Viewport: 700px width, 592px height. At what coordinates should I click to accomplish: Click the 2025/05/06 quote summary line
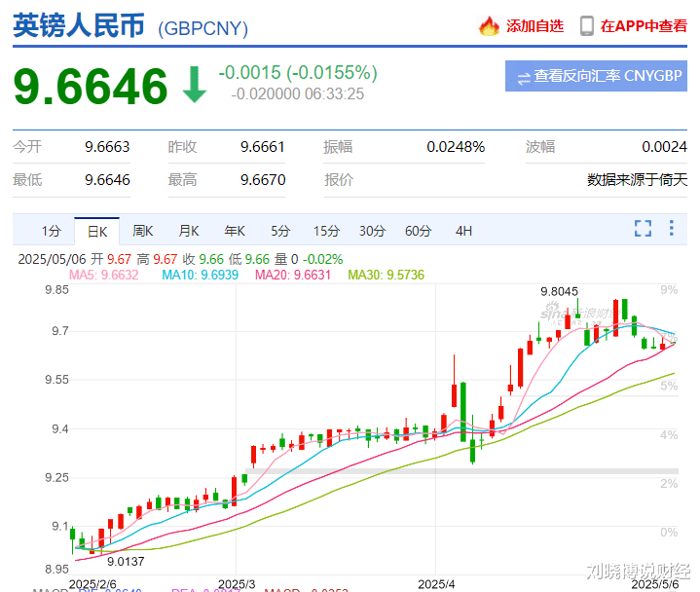[x=180, y=259]
